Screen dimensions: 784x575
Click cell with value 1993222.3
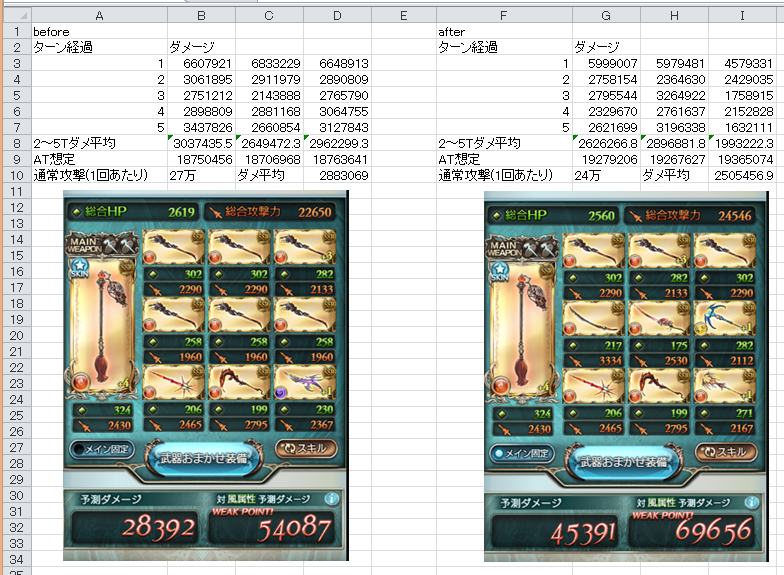[x=742, y=143]
